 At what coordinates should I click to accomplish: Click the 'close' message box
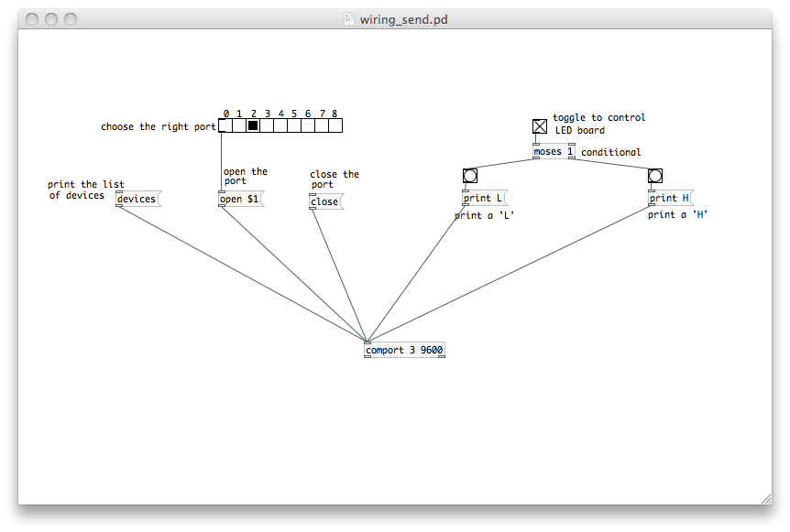324,202
